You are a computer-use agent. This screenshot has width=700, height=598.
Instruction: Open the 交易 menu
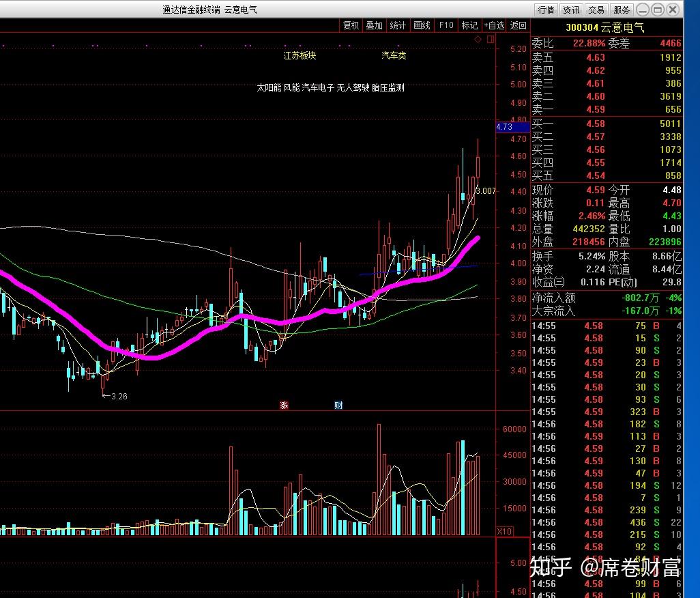tap(596, 10)
